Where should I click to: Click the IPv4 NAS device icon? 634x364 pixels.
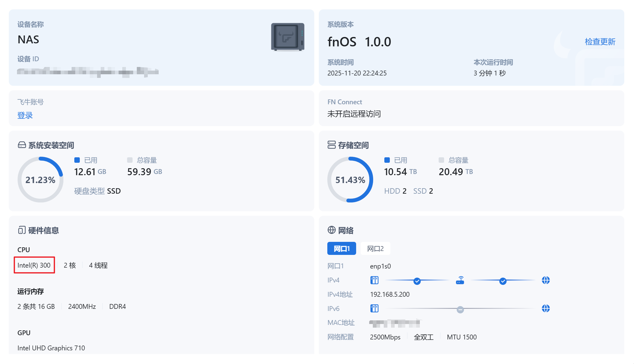(x=374, y=280)
